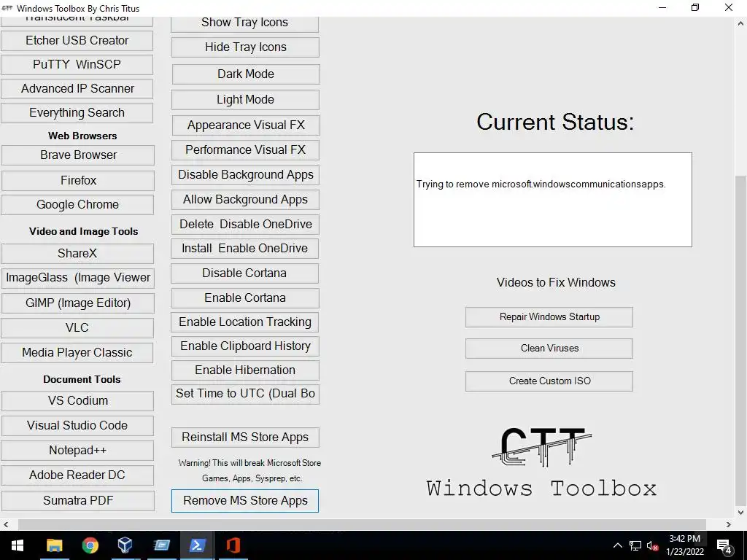Image resolution: width=747 pixels, height=560 pixels.
Task: Click horizontal scrollbar right arrow
Action: point(729,525)
